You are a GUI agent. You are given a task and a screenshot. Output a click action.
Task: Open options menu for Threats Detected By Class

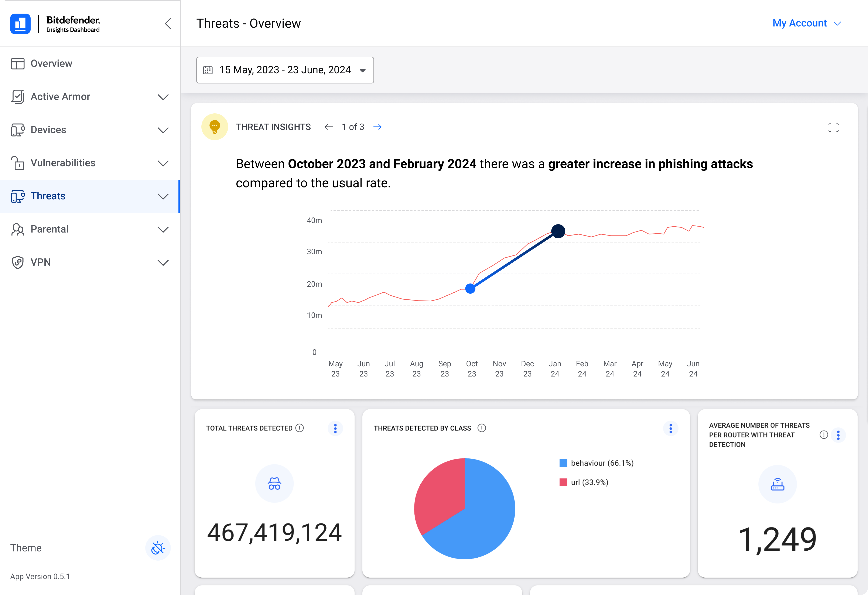click(x=671, y=429)
